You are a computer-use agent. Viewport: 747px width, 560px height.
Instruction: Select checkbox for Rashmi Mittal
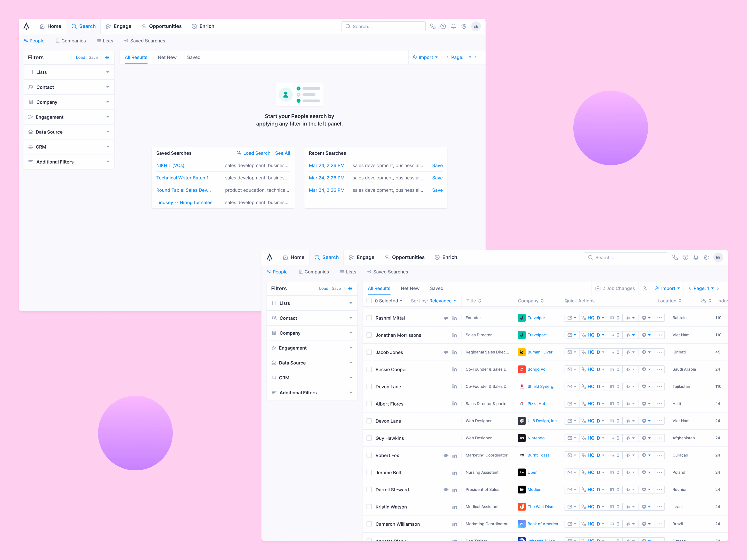point(369,318)
